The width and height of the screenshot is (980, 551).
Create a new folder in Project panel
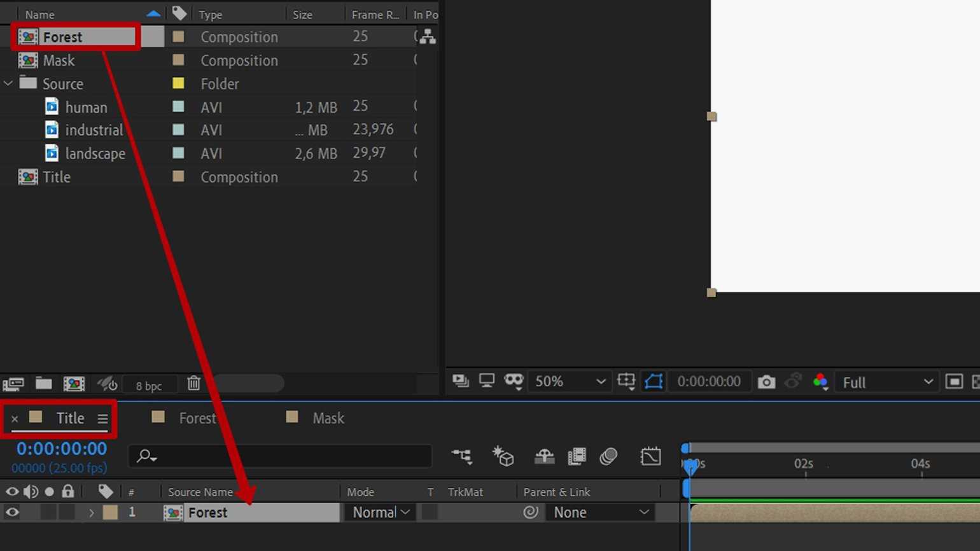tap(44, 383)
